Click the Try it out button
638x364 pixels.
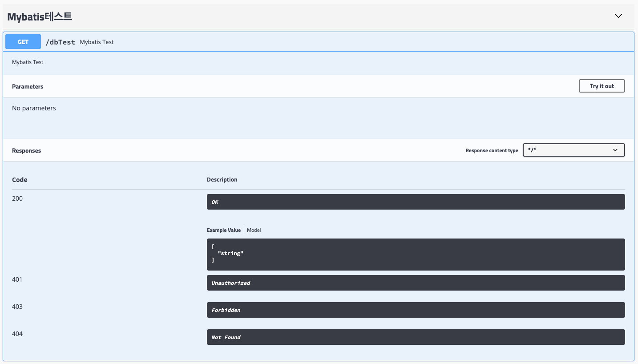(x=602, y=86)
